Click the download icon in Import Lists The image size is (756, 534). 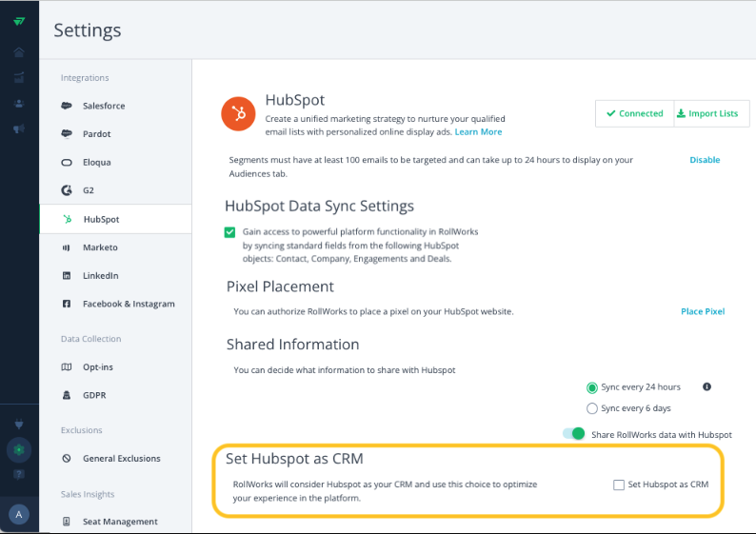pyautogui.click(x=681, y=113)
